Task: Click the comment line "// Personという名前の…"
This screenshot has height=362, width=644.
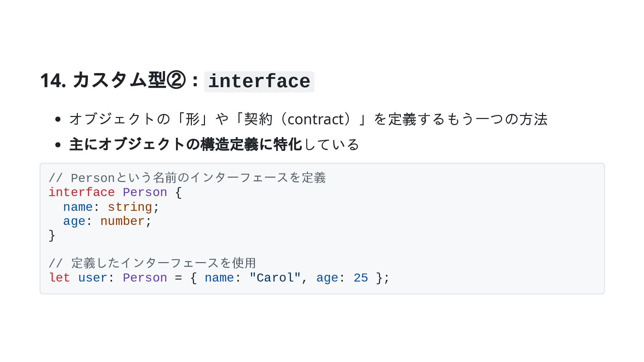Action: [187, 178]
